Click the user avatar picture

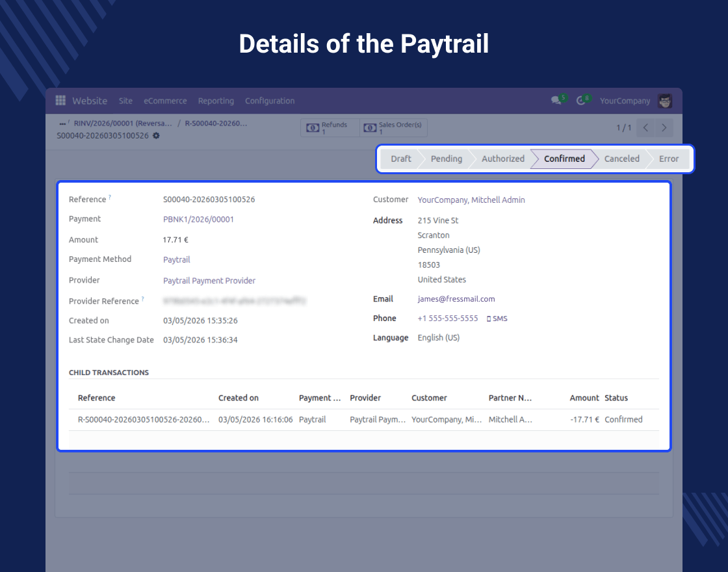pyautogui.click(x=665, y=101)
